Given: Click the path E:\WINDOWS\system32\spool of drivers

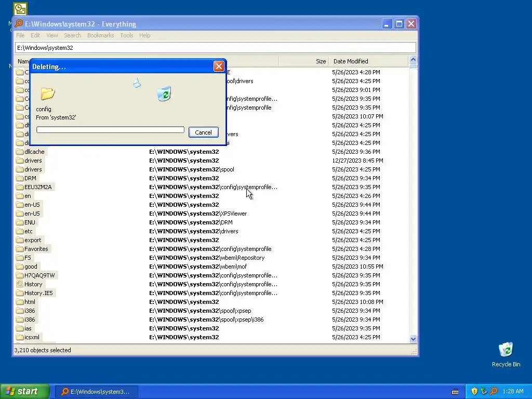Looking at the screenshot, I should 192,169.
